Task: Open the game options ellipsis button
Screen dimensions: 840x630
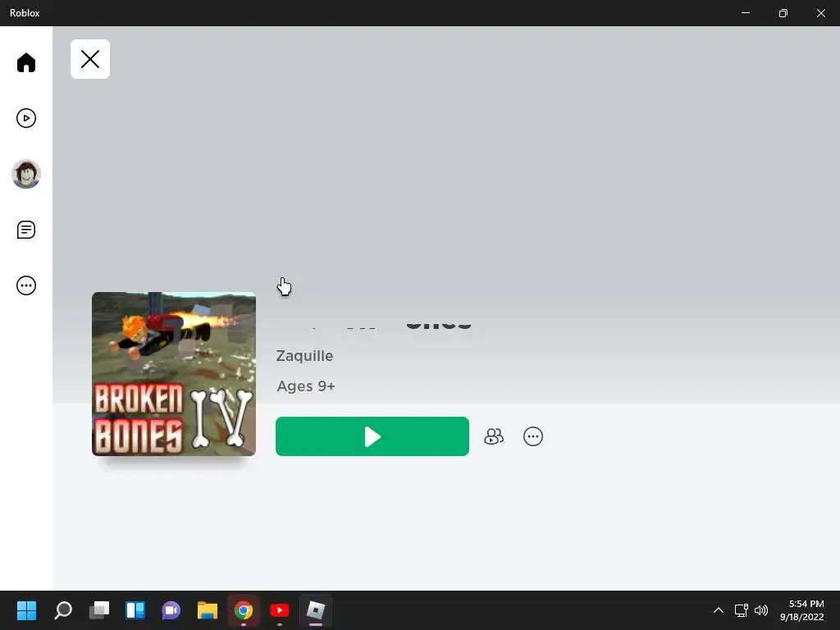Action: click(x=533, y=436)
